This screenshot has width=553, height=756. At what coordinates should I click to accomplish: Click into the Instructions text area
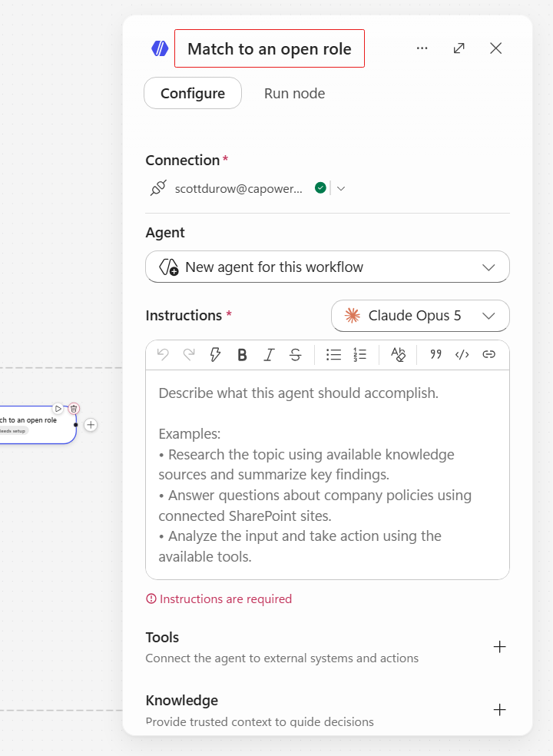click(327, 475)
